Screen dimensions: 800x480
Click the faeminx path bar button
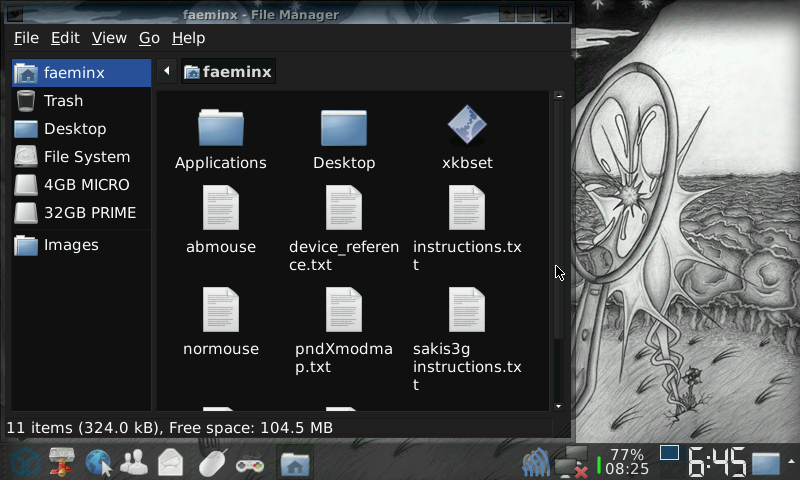click(x=227, y=72)
